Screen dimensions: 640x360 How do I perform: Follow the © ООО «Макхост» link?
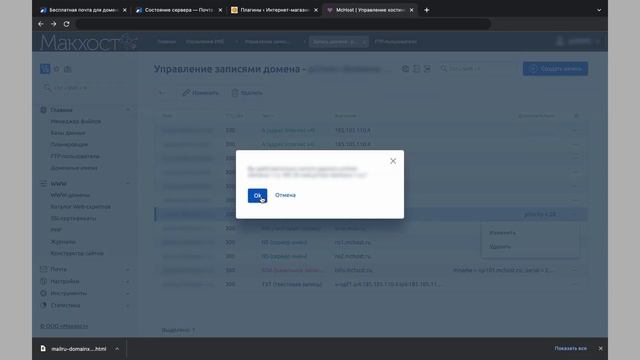coord(64,326)
